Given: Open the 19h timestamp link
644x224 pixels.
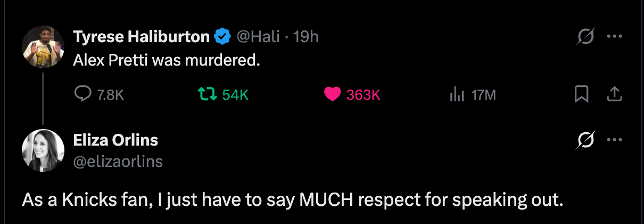Looking at the screenshot, I should [x=306, y=37].
